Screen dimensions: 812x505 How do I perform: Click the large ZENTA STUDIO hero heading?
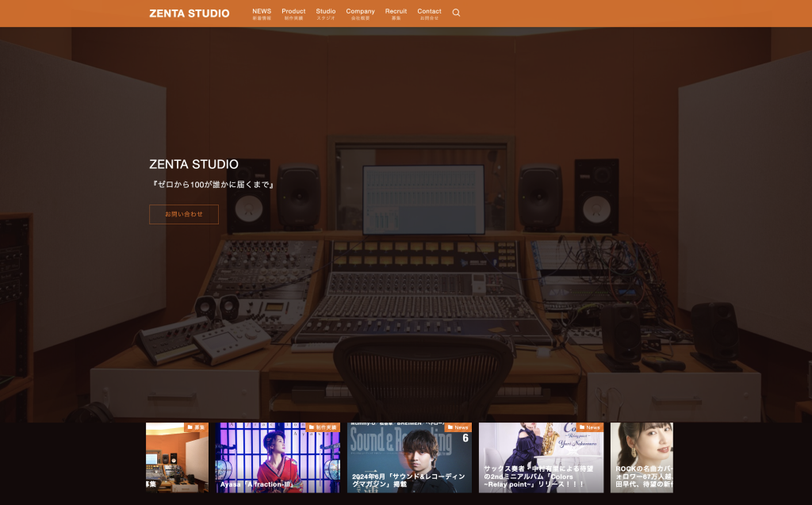click(x=193, y=164)
